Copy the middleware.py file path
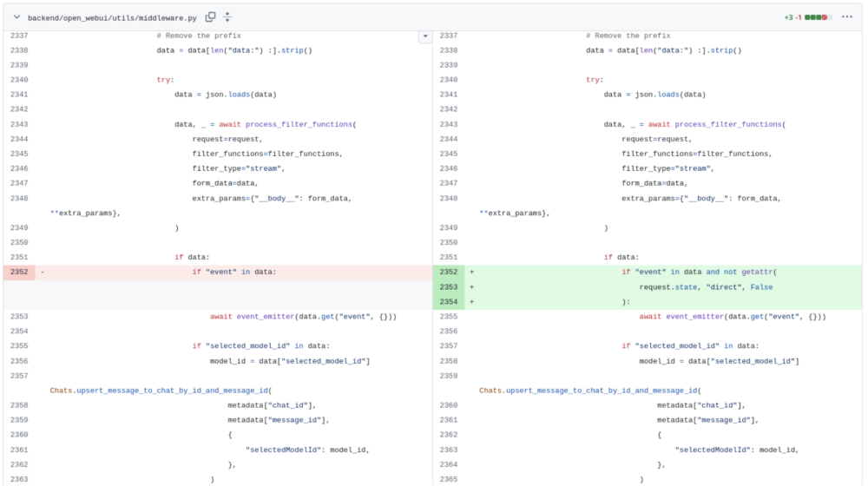 click(210, 17)
